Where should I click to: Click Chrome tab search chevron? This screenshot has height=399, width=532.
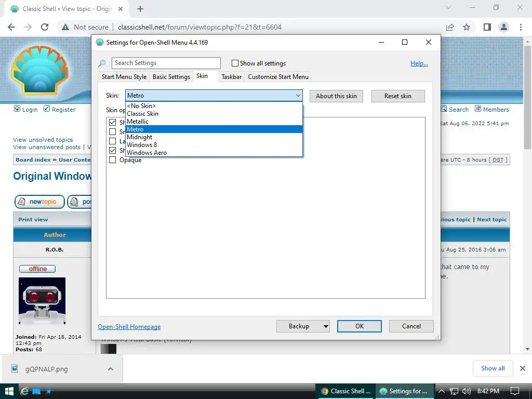[448, 7]
